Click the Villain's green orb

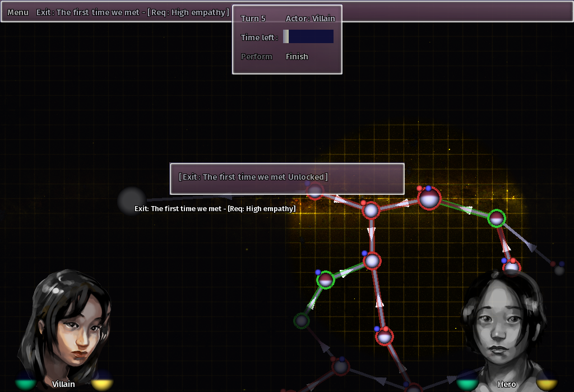point(26,382)
